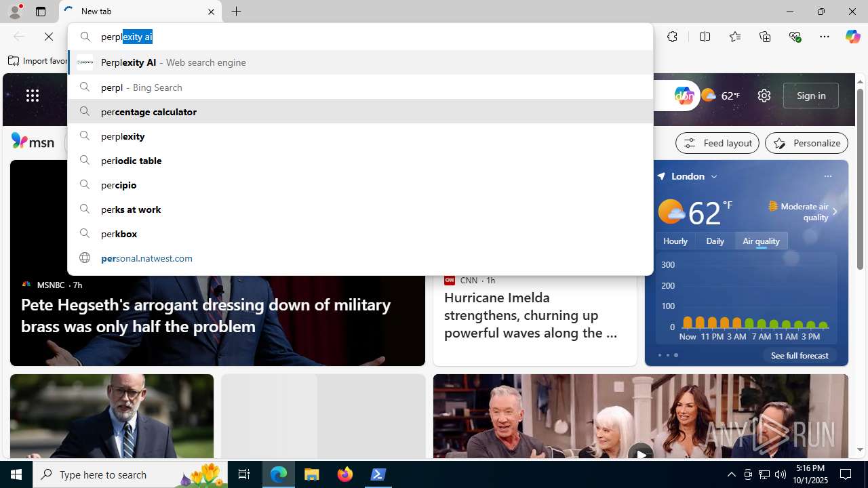Close the New tab
The width and height of the screenshot is (868, 488).
[x=211, y=12]
